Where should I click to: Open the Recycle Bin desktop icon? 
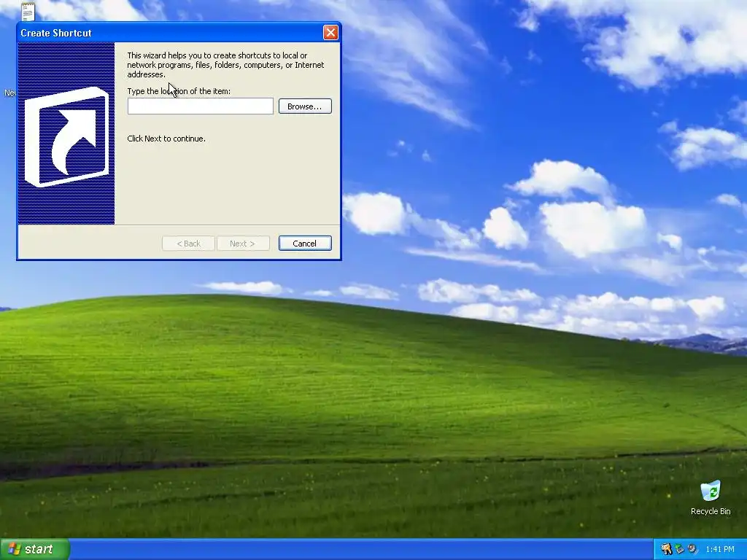[711, 497]
